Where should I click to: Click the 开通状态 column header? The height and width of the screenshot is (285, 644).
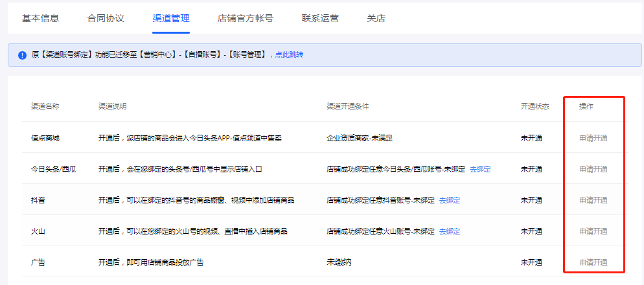535,106
